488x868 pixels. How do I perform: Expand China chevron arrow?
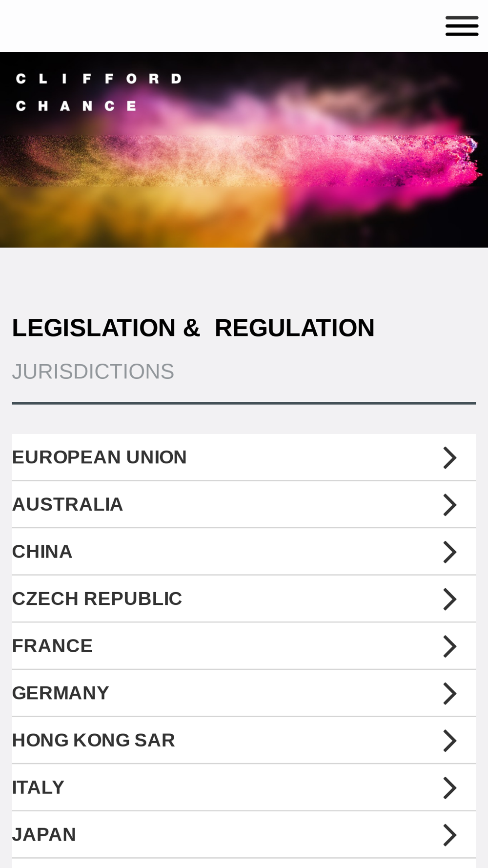click(x=450, y=552)
